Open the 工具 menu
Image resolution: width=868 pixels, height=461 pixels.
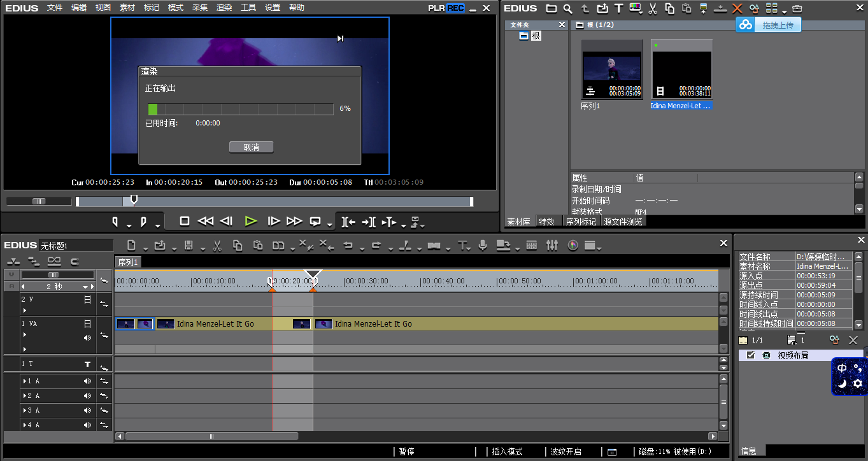click(x=248, y=8)
